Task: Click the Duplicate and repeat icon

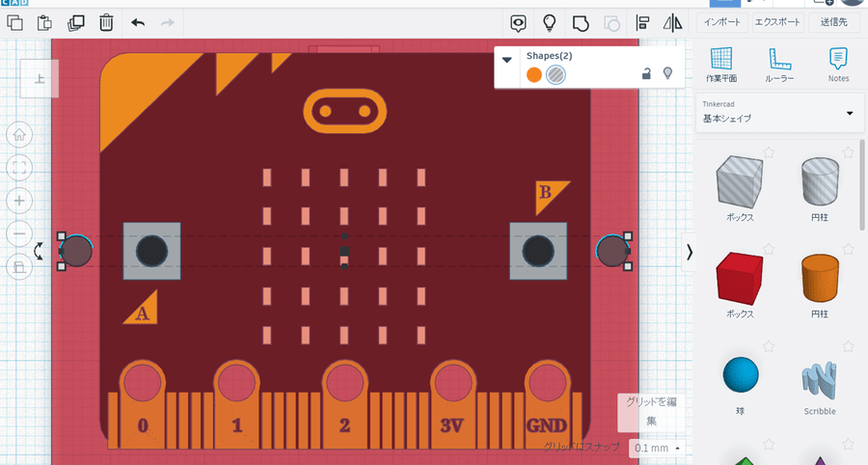Action: click(75, 23)
